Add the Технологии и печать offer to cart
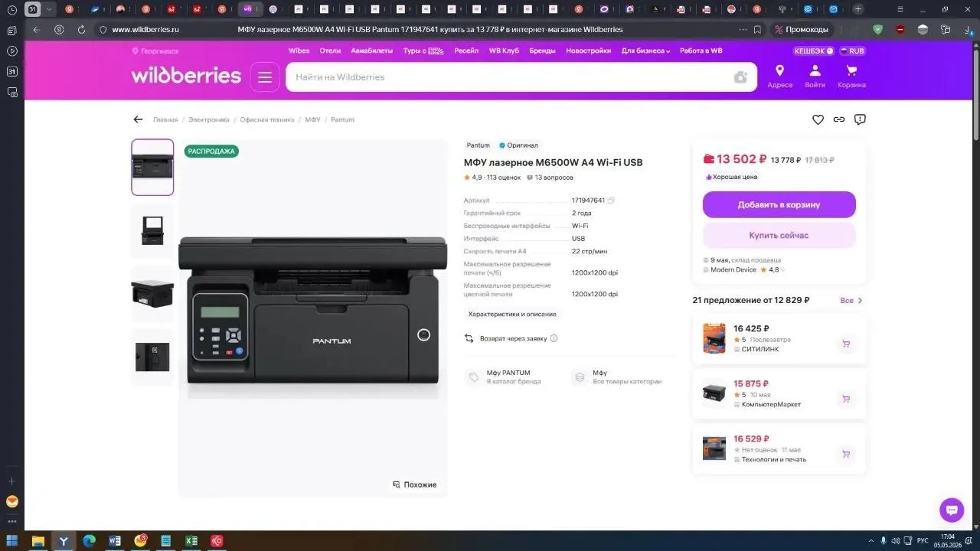Viewport: 980px width, 551px height. (x=845, y=454)
